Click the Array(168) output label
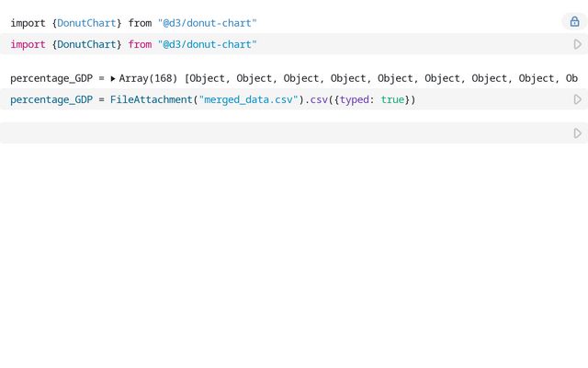Viewport: 588px width, 368px height. coord(148,78)
